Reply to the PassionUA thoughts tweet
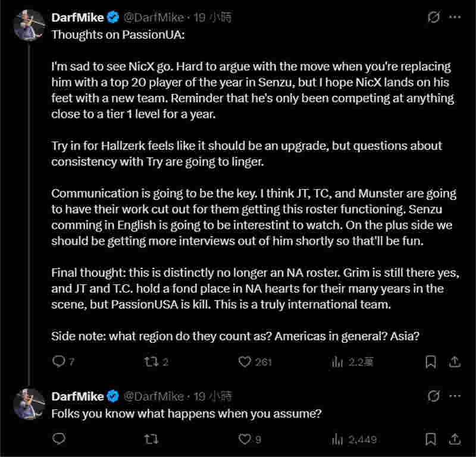This screenshot has width=476, height=457. 59,361
